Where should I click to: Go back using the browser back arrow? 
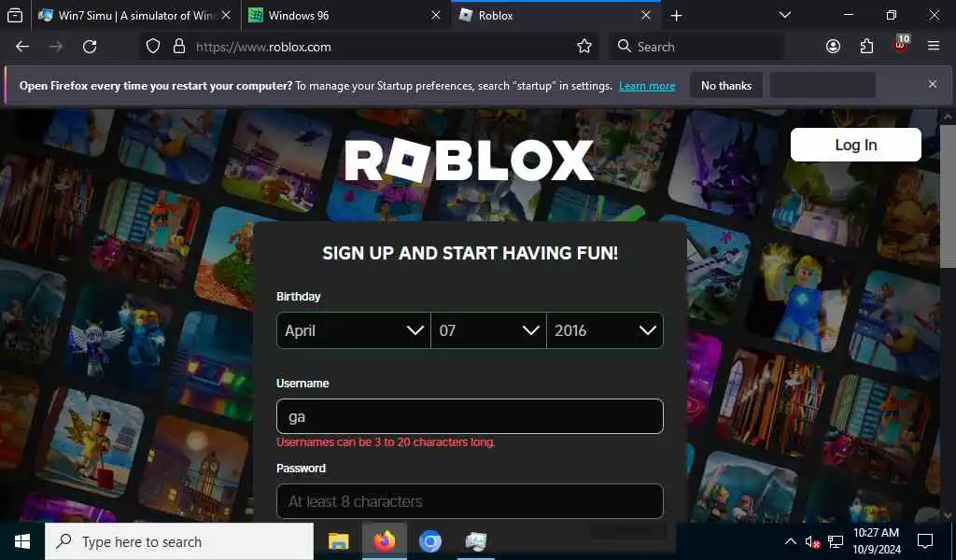click(x=22, y=47)
